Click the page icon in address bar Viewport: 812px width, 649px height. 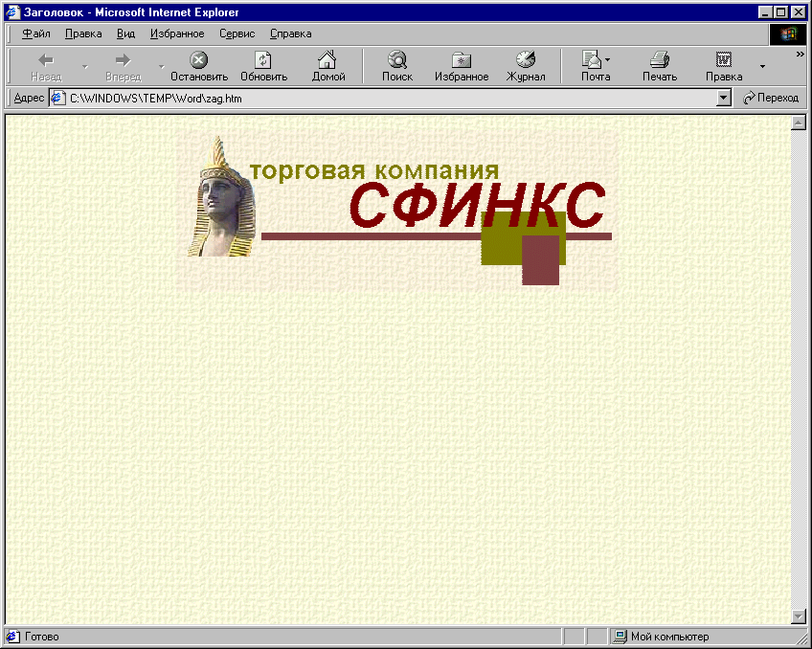pyautogui.click(x=58, y=98)
